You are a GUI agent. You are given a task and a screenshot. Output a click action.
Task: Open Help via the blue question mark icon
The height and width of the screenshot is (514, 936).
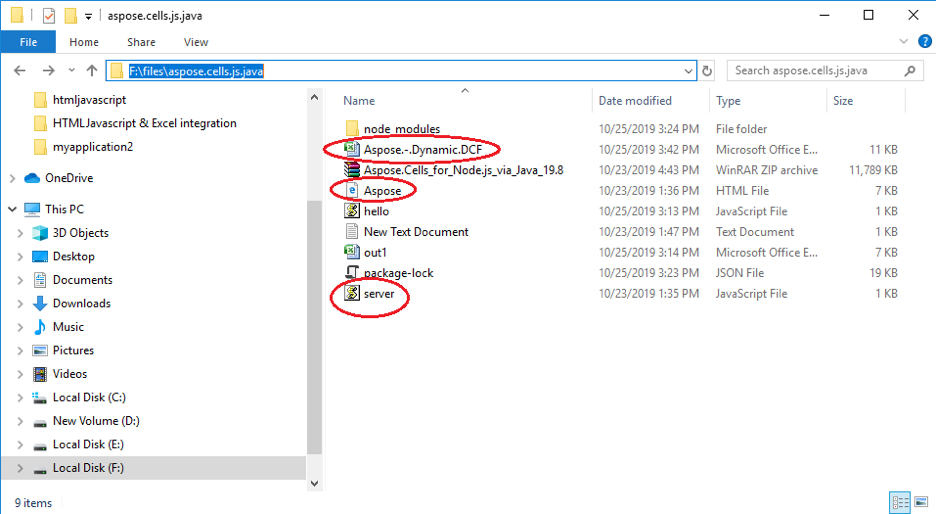925,41
